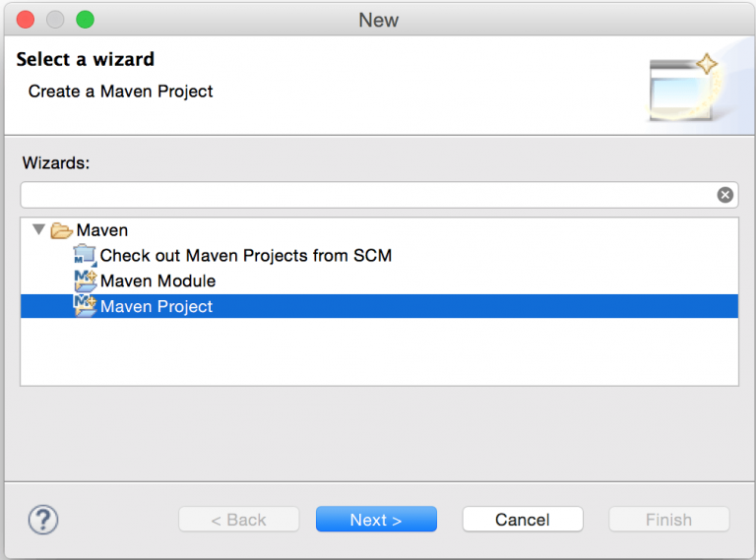
Task: Clear the wizard filter with the X icon
Action: (x=725, y=195)
